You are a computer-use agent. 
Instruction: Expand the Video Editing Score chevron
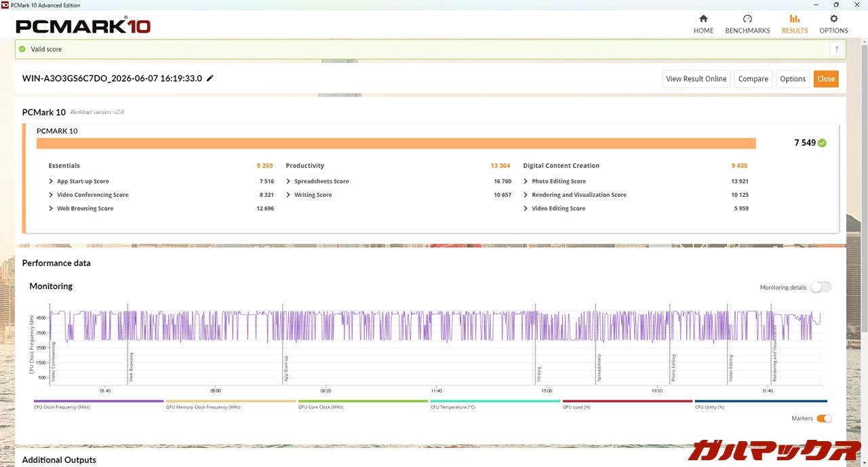click(x=526, y=208)
